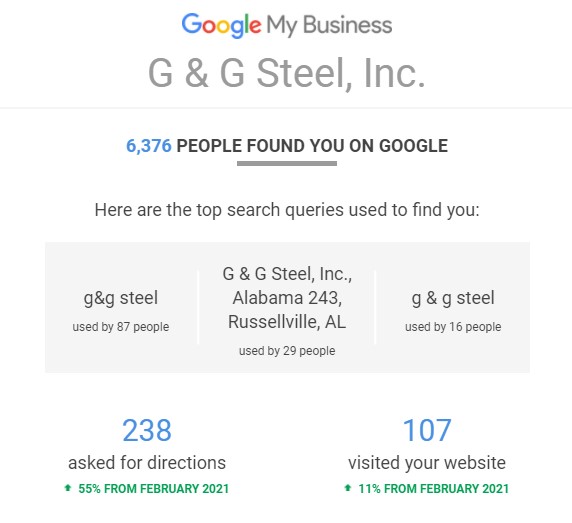The width and height of the screenshot is (572, 523).
Task: Click the PEOPLE FOUND YOU ON GOOGLE headline
Action: click(312, 146)
